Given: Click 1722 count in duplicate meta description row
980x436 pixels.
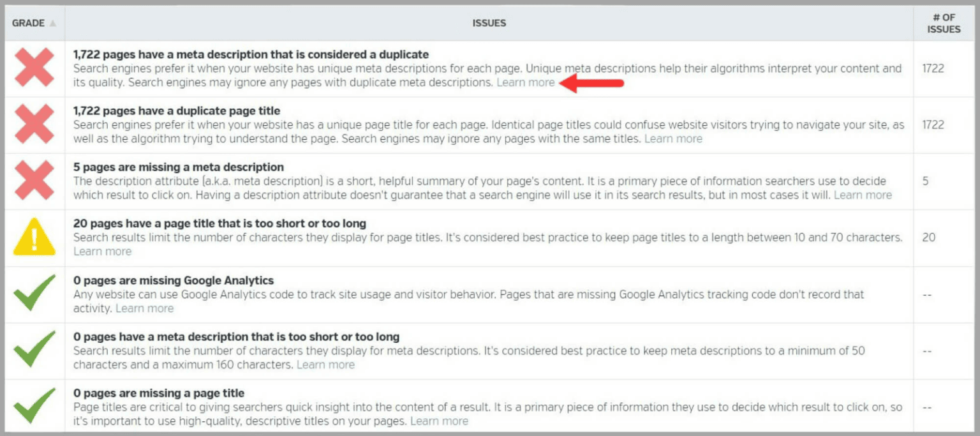Looking at the screenshot, I should pyautogui.click(x=933, y=69).
